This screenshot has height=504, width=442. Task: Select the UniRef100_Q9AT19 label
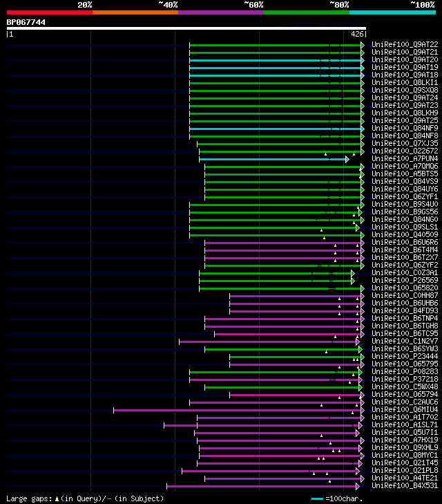click(405, 67)
